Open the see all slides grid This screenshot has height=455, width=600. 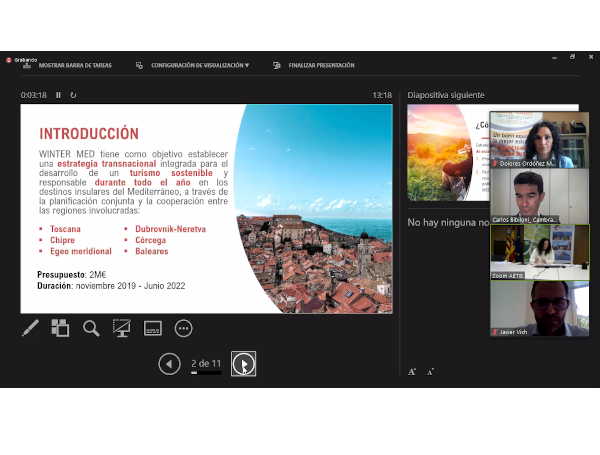click(60, 328)
